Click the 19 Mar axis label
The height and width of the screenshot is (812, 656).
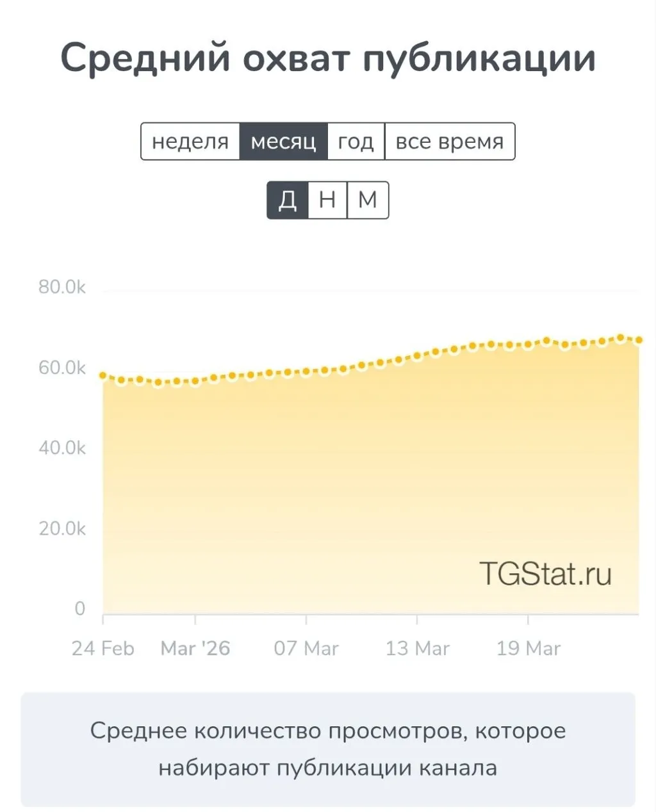(x=529, y=648)
